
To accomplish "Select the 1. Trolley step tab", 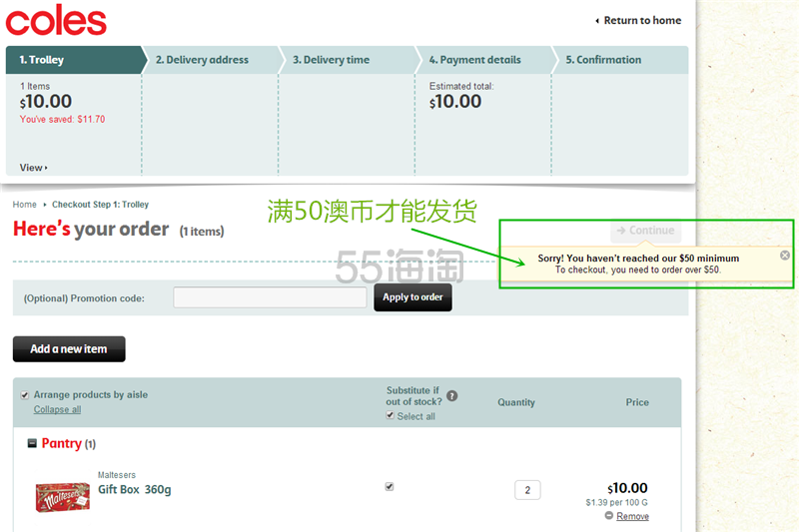I will tap(42, 60).
